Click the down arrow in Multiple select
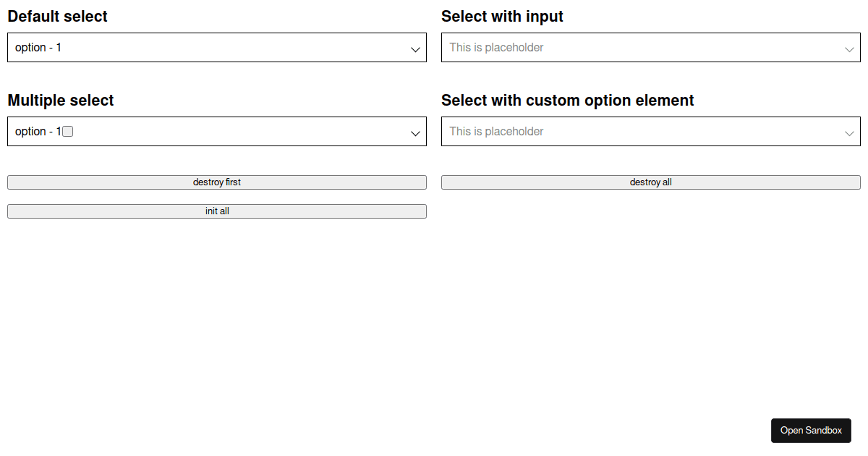 click(415, 133)
